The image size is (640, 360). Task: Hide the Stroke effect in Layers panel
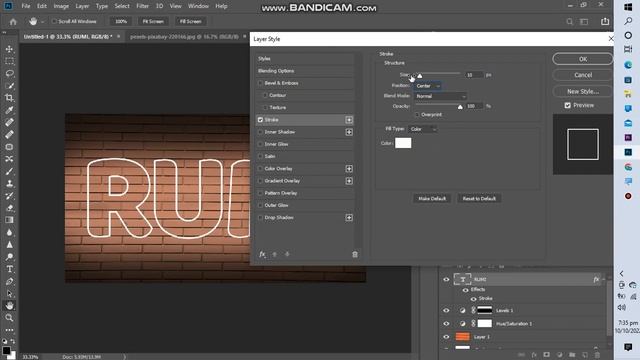[x=473, y=299]
